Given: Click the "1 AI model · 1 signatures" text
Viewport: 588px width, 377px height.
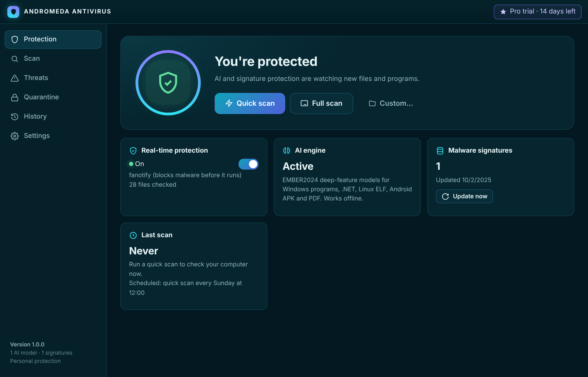Looking at the screenshot, I should tap(41, 353).
